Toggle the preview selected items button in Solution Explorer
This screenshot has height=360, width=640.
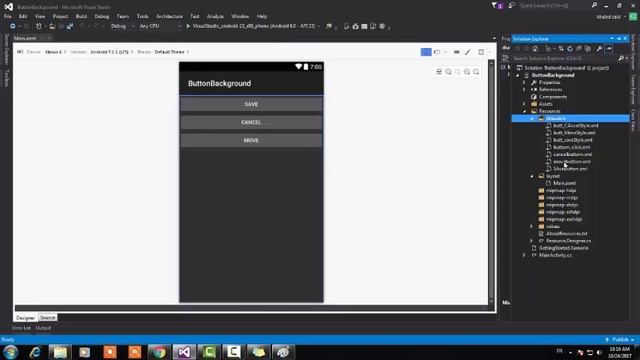pos(609,49)
